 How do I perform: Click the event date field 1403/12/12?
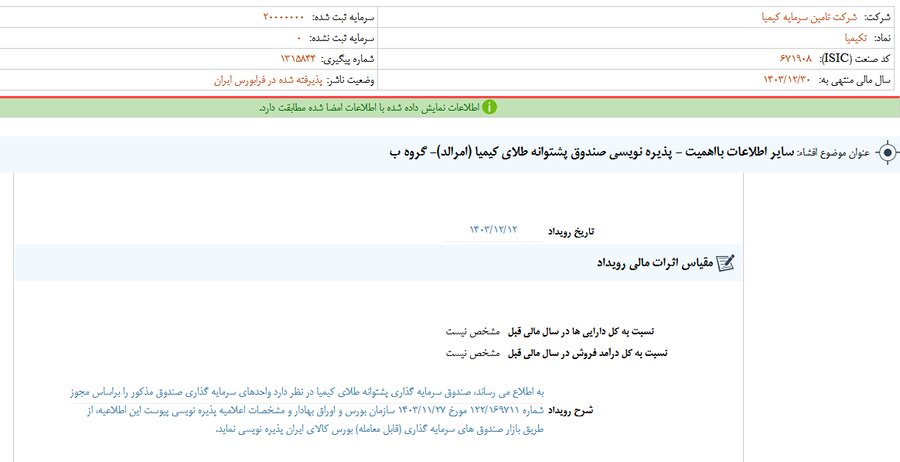coord(494,230)
